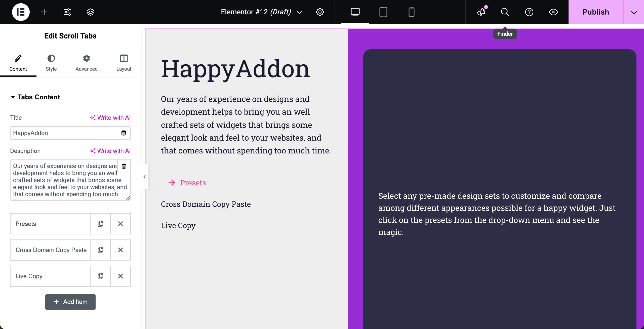Remove the Presets item
Image resolution: width=644 pixels, height=329 pixels.
tap(120, 224)
